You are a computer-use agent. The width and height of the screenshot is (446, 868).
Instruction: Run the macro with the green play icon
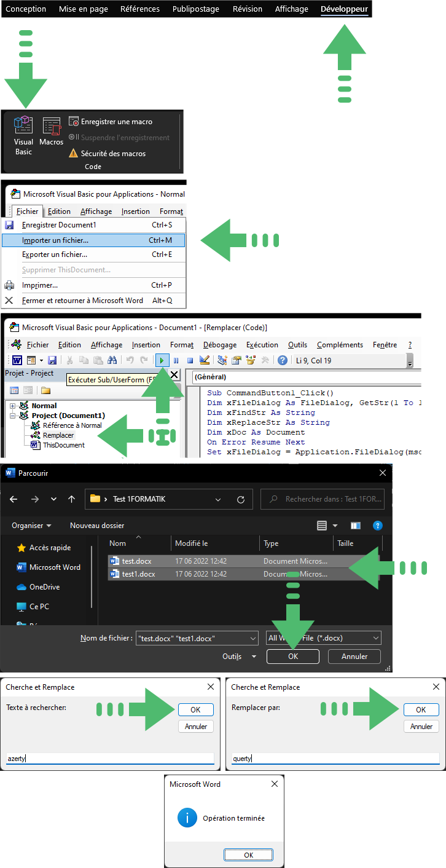coord(162,360)
